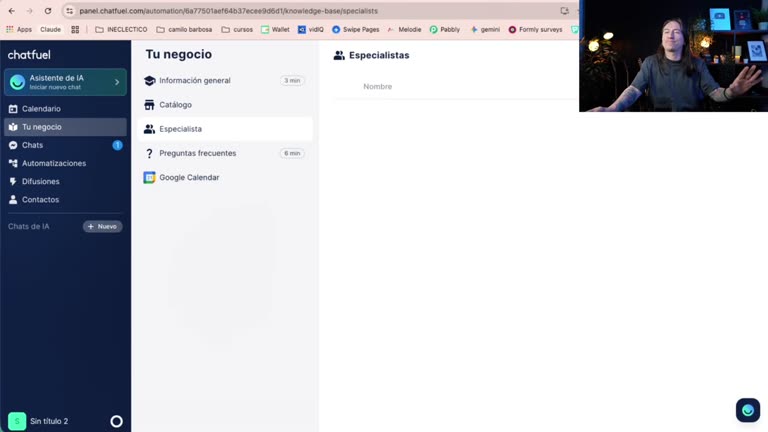Image resolution: width=768 pixels, height=432 pixels.
Task: Click the Chats de IA label
Action: [28, 226]
